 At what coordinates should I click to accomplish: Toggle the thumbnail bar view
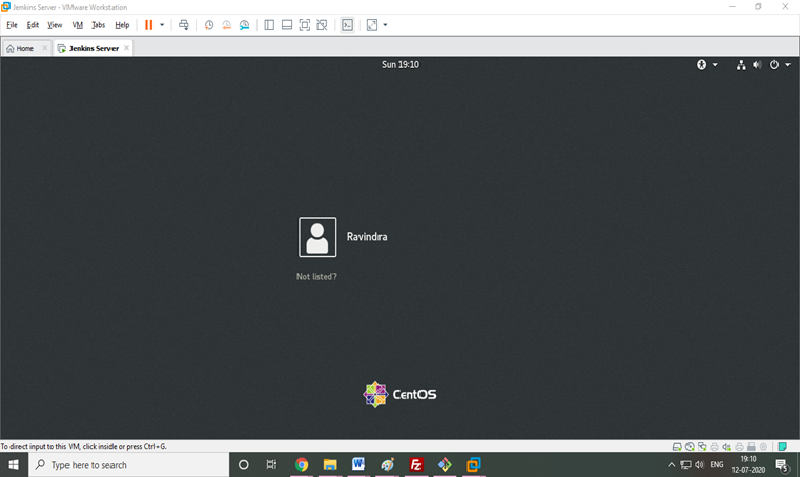[x=287, y=24]
